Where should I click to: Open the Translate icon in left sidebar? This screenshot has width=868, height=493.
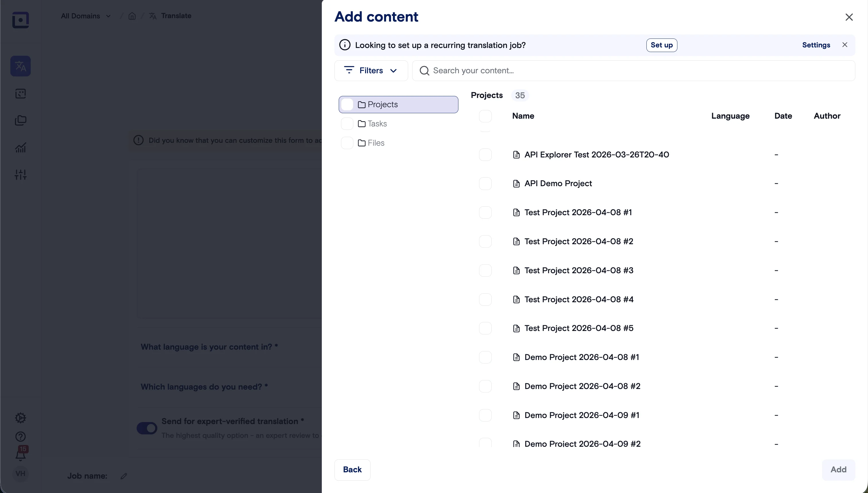[21, 66]
